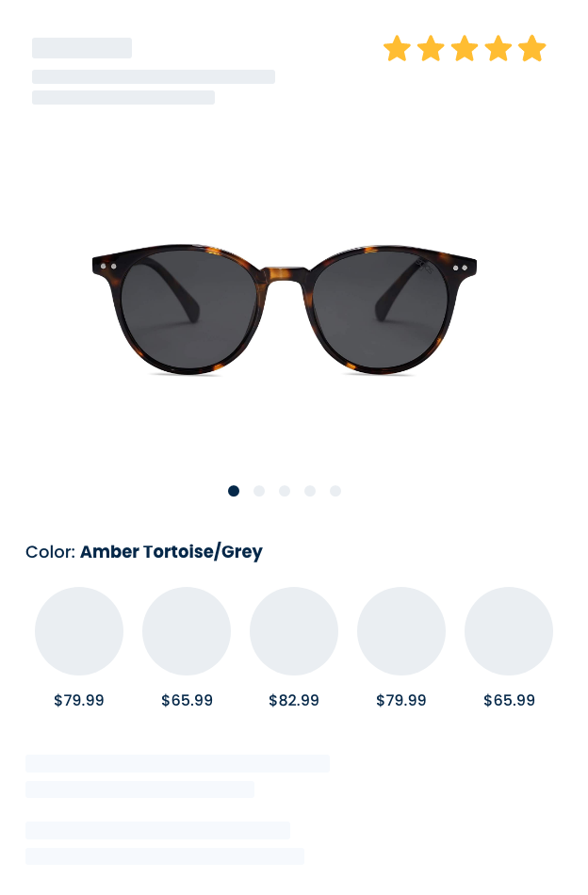Click the short placeholder title bar at top

pyautogui.click(x=82, y=48)
